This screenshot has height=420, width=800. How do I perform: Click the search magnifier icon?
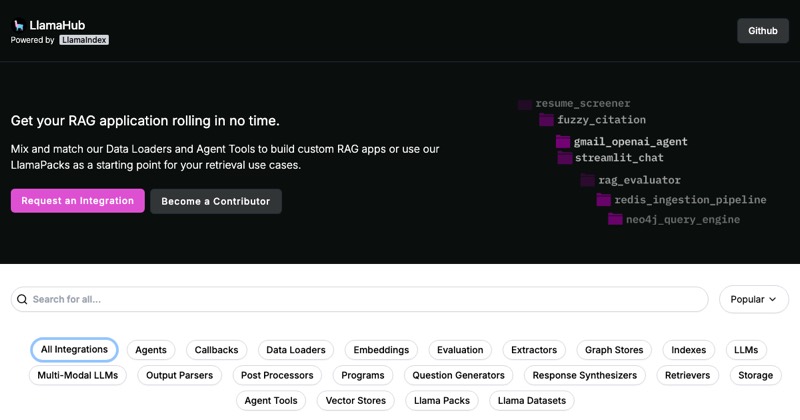point(22,299)
